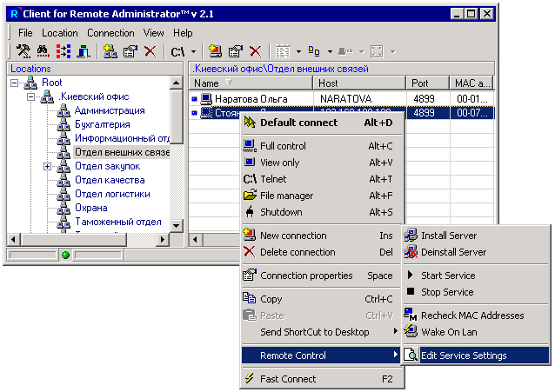Click the yellow-blue icons arrangement toolbar button
This screenshot has width=555, height=392.
coord(314,51)
